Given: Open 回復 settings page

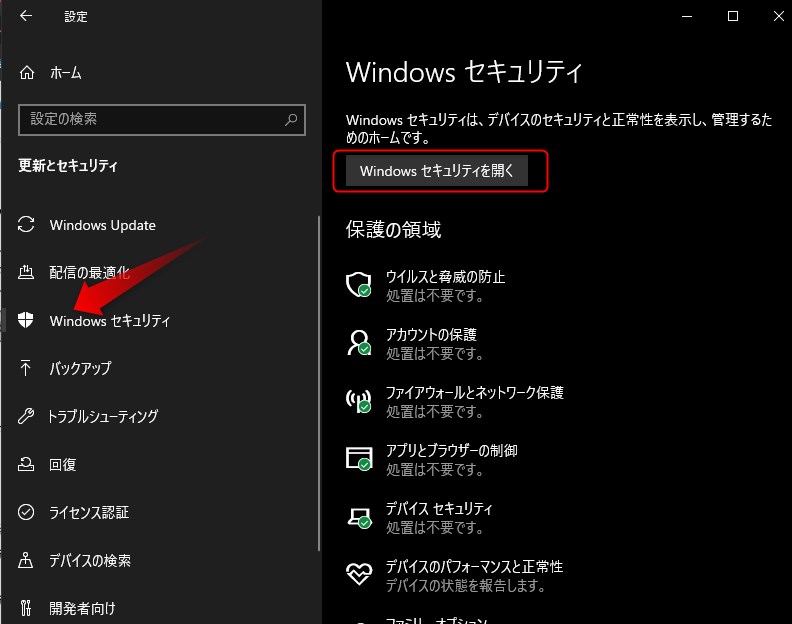Looking at the screenshot, I should tap(63, 464).
